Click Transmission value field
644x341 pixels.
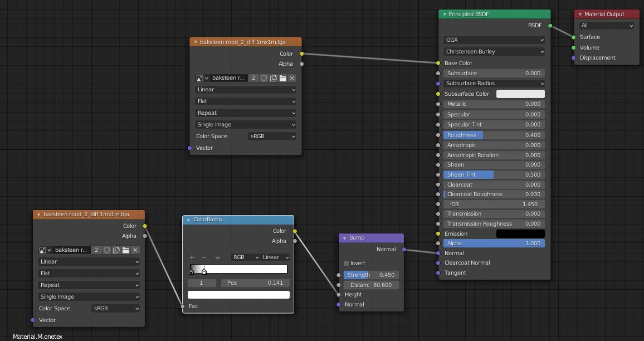point(494,214)
